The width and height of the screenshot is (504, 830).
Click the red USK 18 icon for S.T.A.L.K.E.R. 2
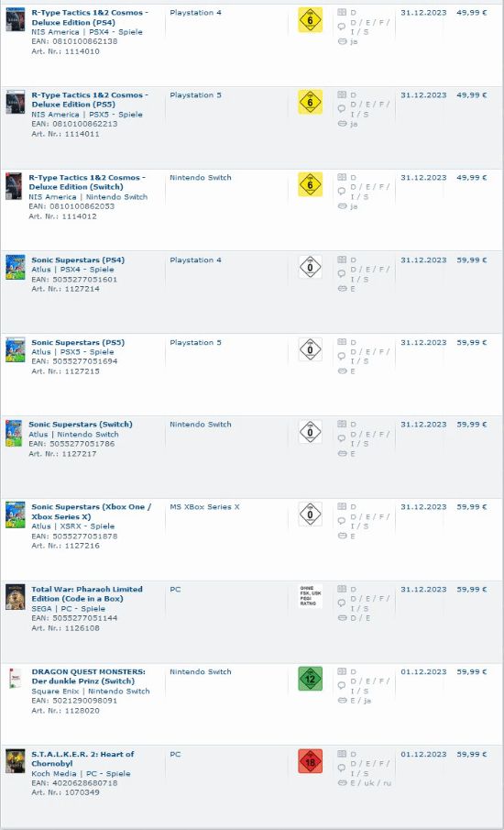pos(310,761)
